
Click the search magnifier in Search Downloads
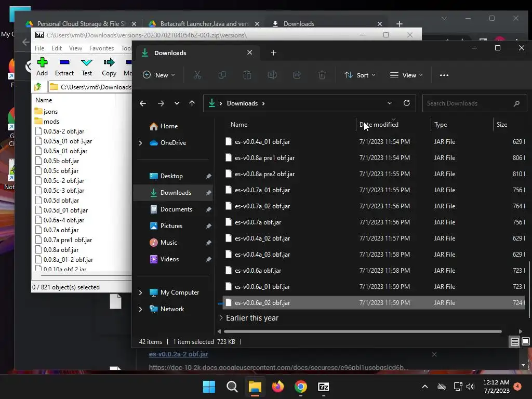[x=516, y=103]
